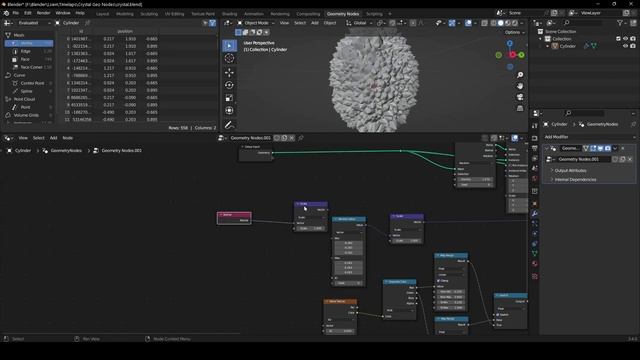This screenshot has height=360, width=640.
Task: Open the node editor Node menu
Action: pos(68,138)
